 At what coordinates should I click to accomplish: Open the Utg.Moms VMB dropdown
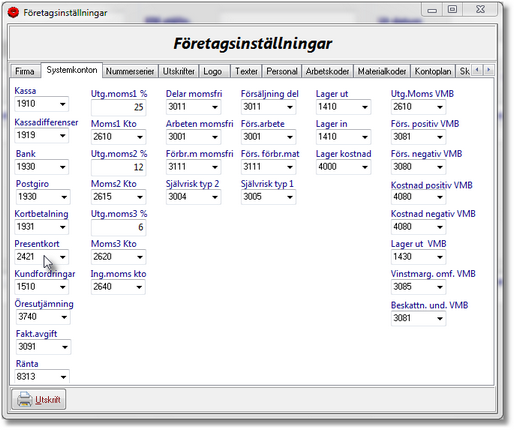click(x=440, y=107)
